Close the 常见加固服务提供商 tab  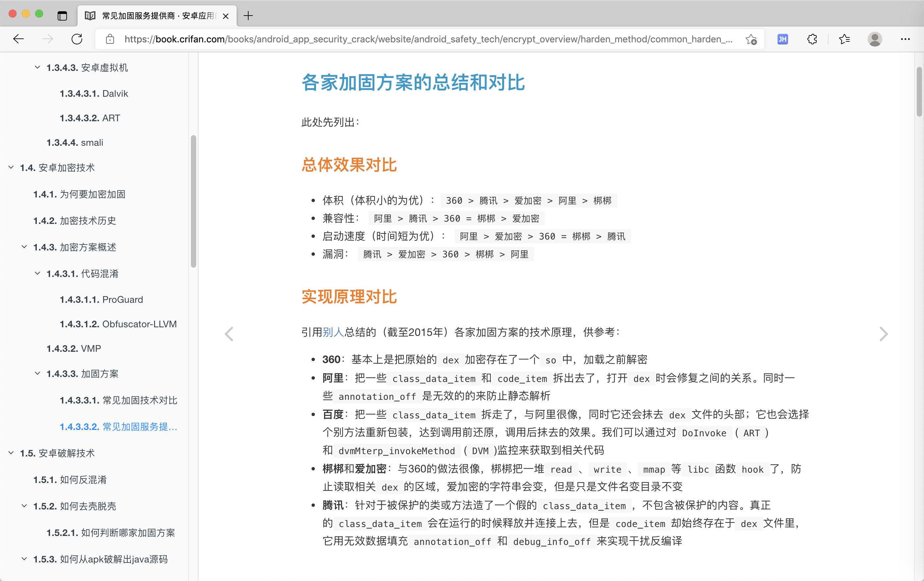(x=226, y=16)
